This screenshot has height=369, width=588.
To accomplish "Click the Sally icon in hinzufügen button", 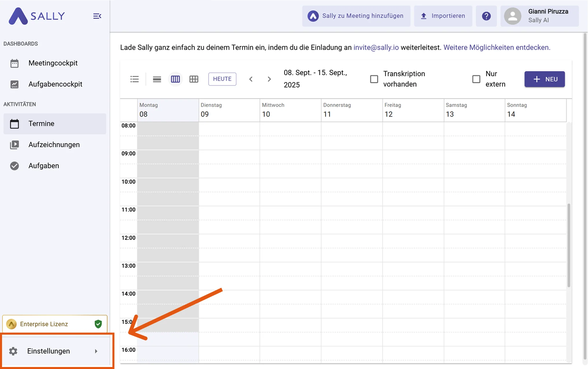I will [x=313, y=16].
